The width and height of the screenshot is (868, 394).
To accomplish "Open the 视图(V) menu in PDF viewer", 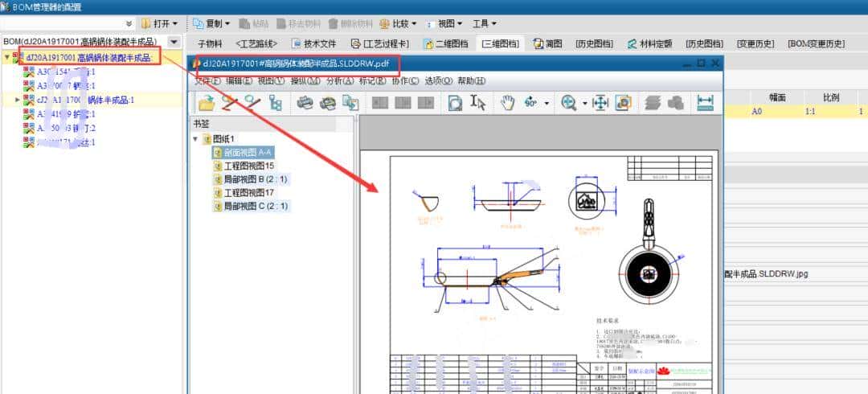I will [x=271, y=81].
